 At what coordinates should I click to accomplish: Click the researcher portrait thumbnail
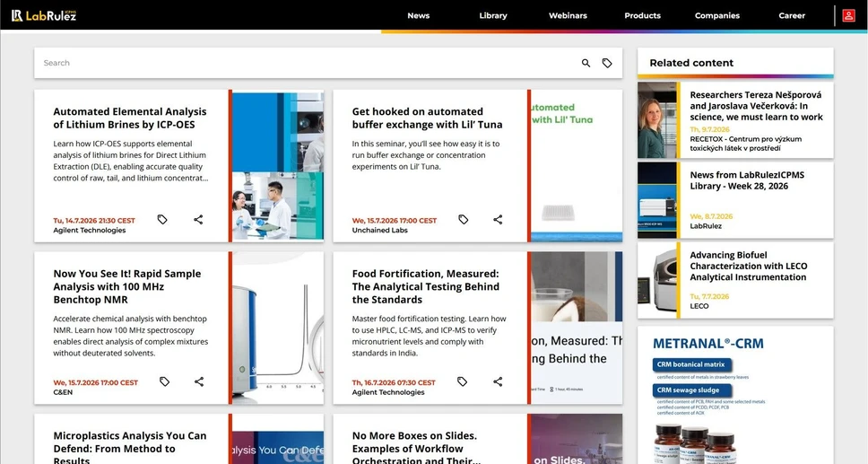coord(657,120)
